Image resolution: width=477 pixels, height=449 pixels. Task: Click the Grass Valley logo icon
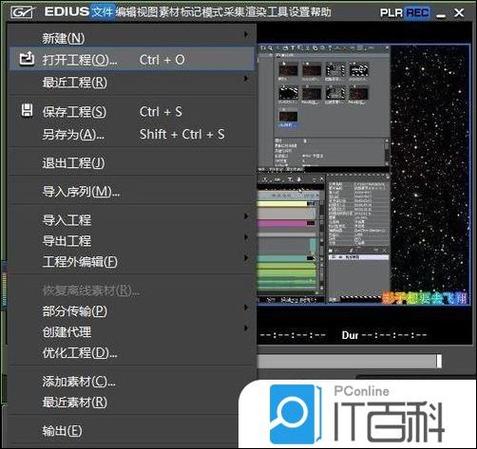(x=22, y=13)
